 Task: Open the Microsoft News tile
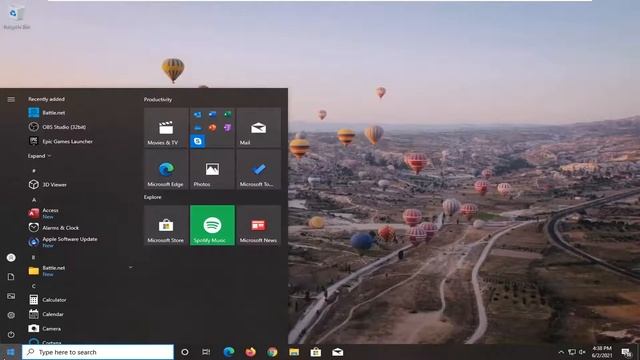coord(258,225)
